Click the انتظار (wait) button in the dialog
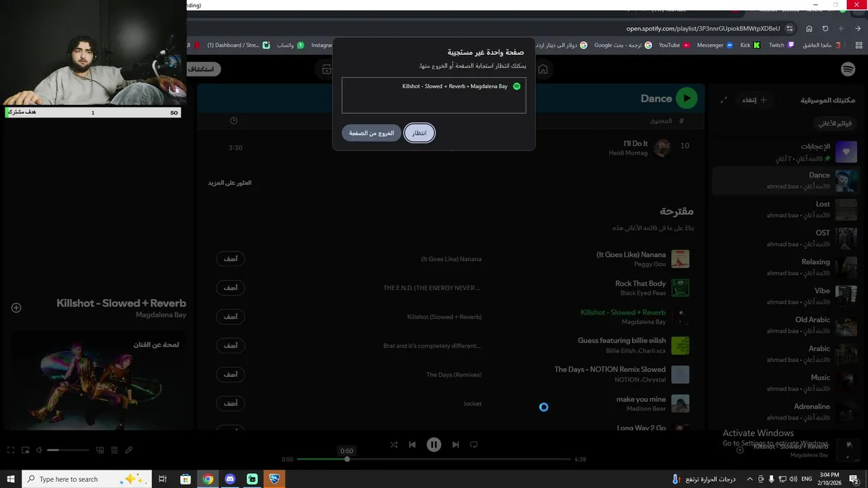The height and width of the screenshot is (488, 868). [420, 133]
